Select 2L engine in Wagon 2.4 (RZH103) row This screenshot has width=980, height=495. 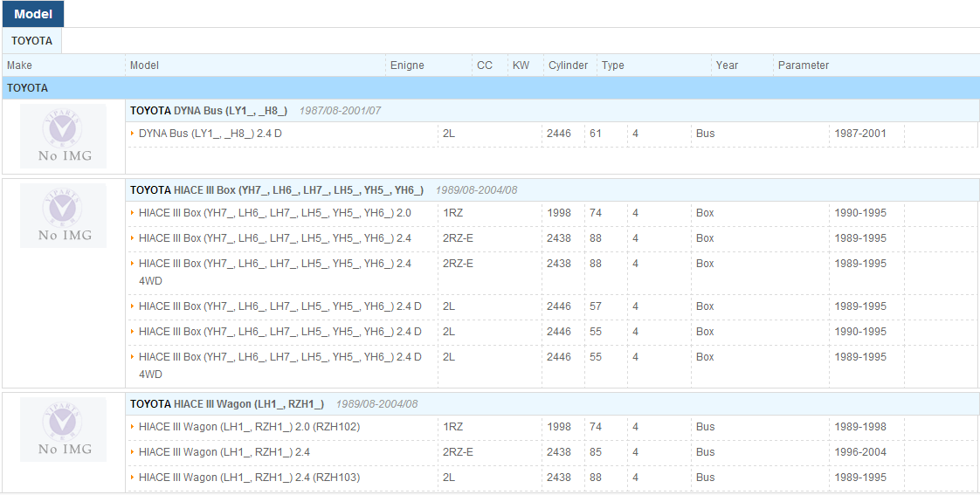tap(449, 477)
